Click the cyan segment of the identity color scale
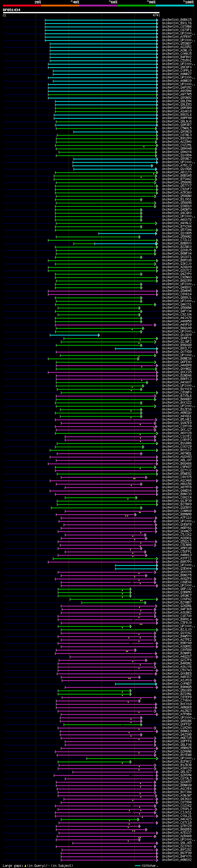 175,6
